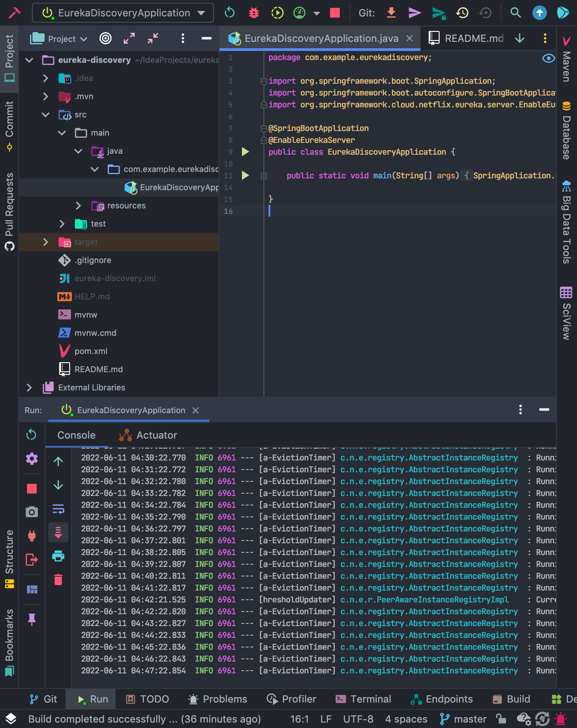Show Git history clock icon

(x=462, y=13)
